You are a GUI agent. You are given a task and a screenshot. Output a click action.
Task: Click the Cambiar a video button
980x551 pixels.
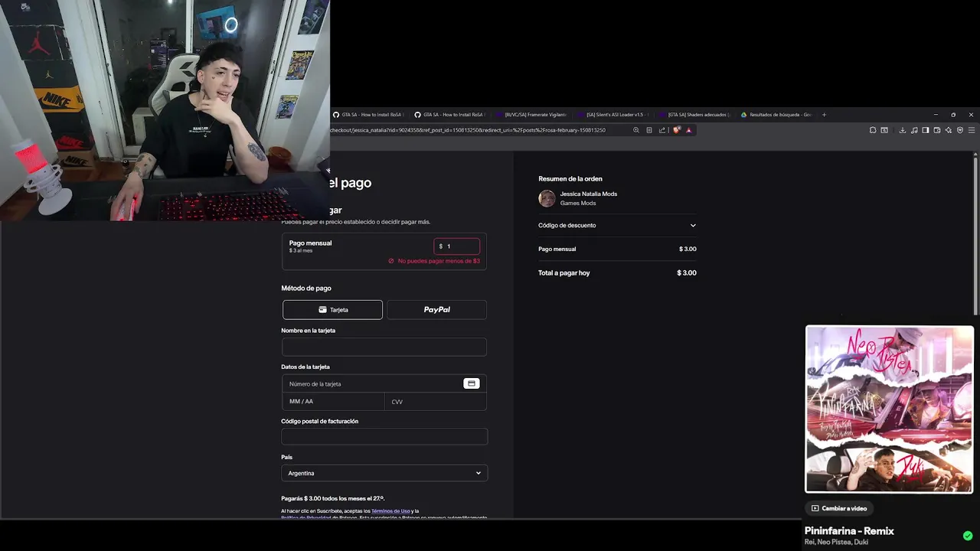point(839,508)
